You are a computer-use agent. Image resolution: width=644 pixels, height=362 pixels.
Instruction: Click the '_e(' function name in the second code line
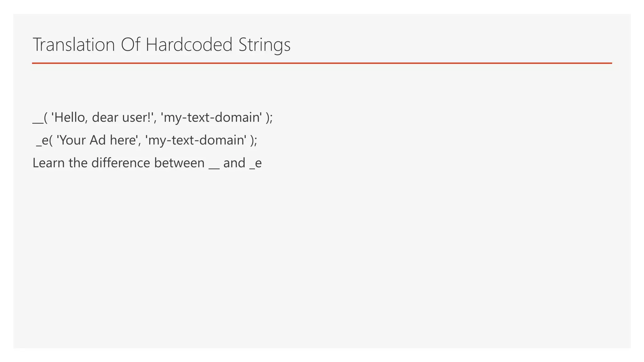44,140
